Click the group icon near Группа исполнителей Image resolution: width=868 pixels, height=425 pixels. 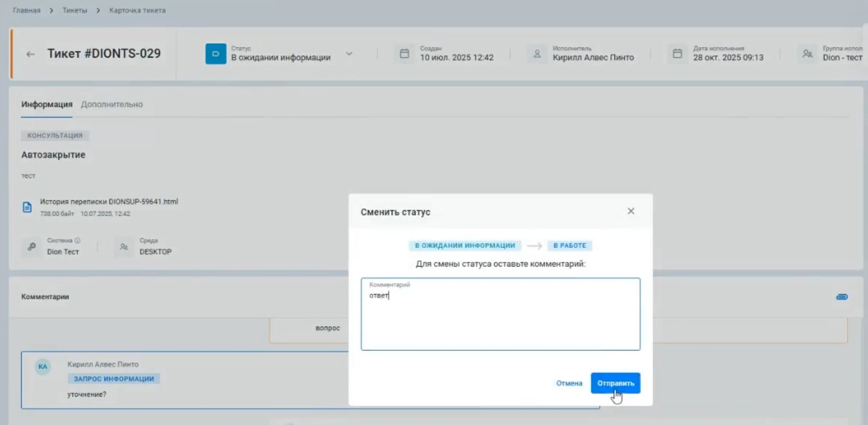807,54
